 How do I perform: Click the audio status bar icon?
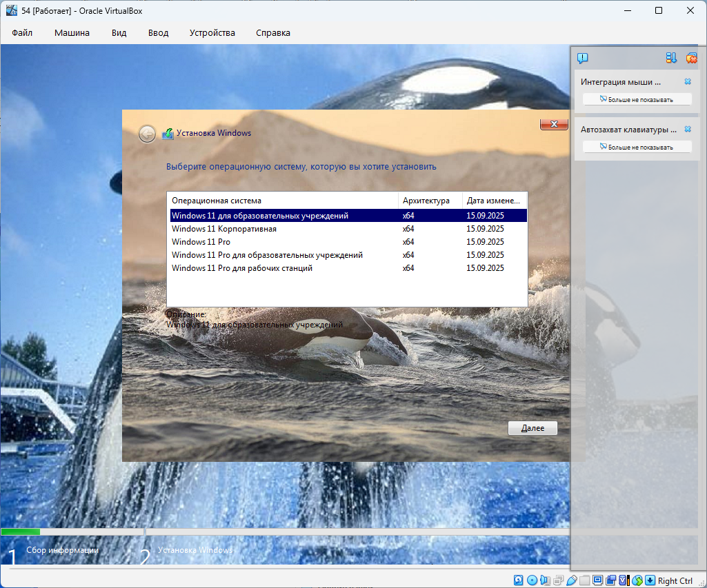pos(545,580)
